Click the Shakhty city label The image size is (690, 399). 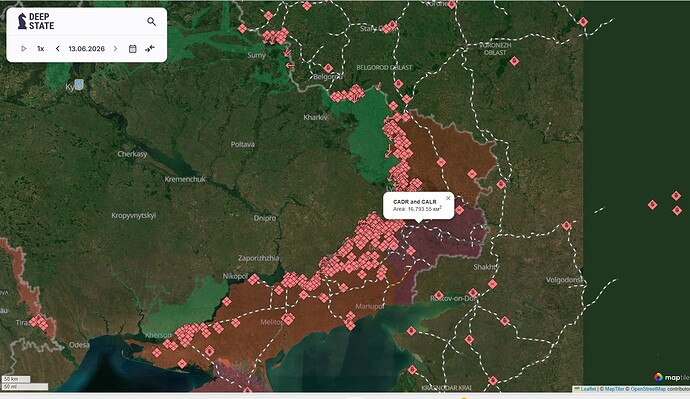(486, 267)
